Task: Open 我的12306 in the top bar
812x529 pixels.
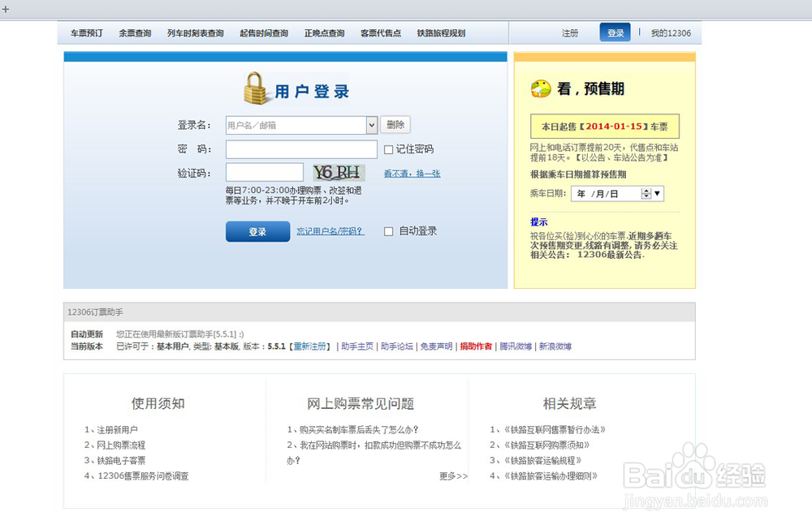Action: point(671,33)
